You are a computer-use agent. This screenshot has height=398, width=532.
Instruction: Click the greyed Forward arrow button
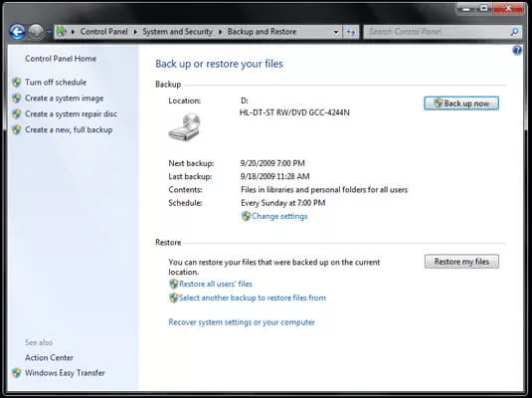[x=36, y=32]
